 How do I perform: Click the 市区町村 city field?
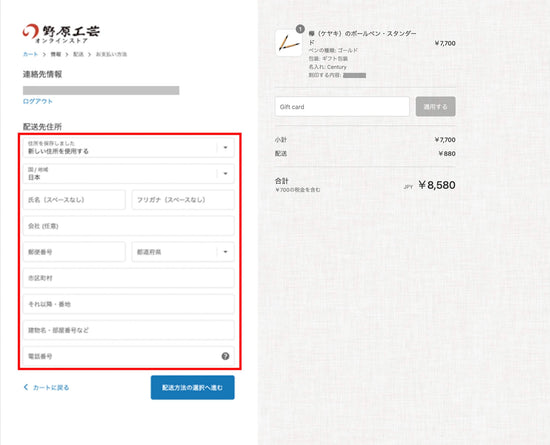click(129, 278)
